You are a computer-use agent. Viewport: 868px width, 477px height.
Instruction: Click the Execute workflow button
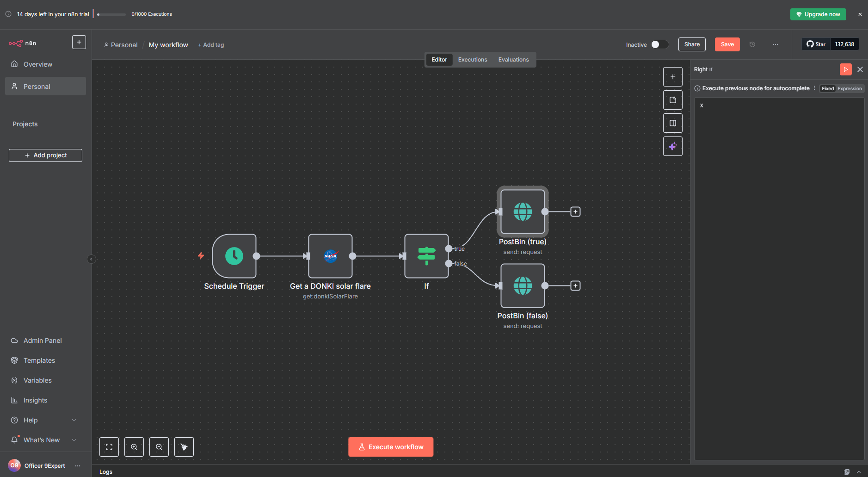(x=391, y=447)
